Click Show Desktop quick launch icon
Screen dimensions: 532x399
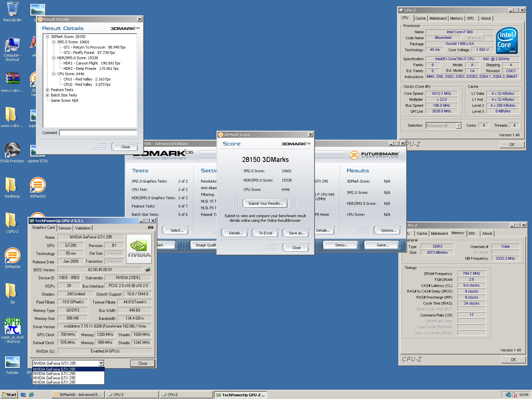tap(23, 395)
